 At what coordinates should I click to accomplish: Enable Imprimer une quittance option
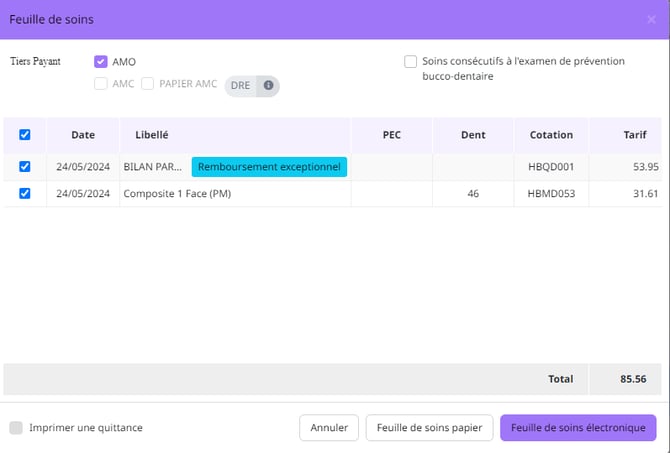(x=16, y=428)
